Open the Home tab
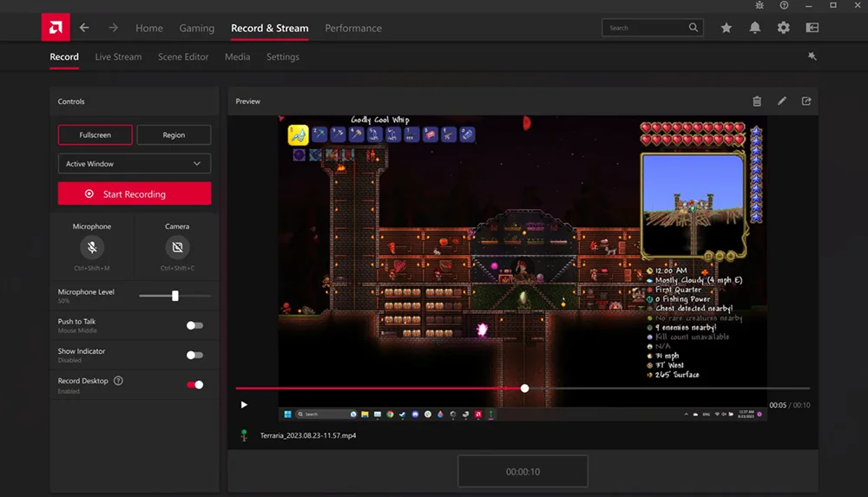 coord(149,29)
